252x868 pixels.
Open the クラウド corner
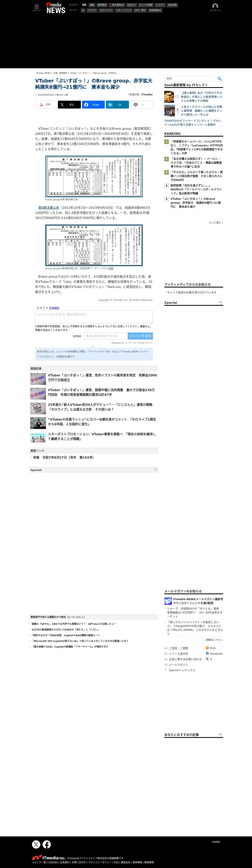click(92, 10)
